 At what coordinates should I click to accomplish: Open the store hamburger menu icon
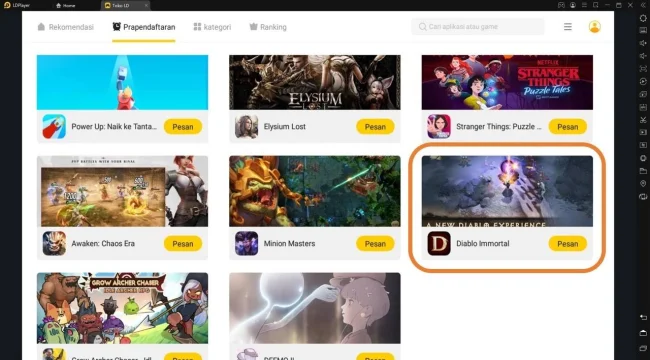[568, 27]
